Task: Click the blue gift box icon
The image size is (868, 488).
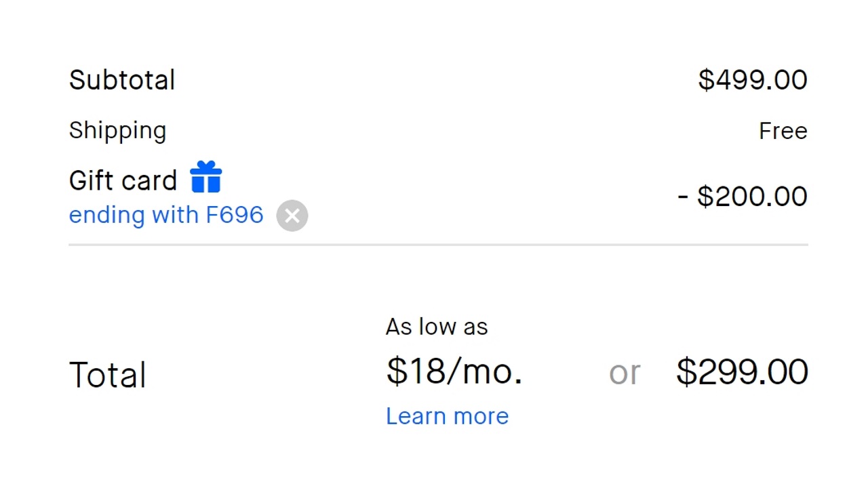Action: pyautogui.click(x=206, y=178)
